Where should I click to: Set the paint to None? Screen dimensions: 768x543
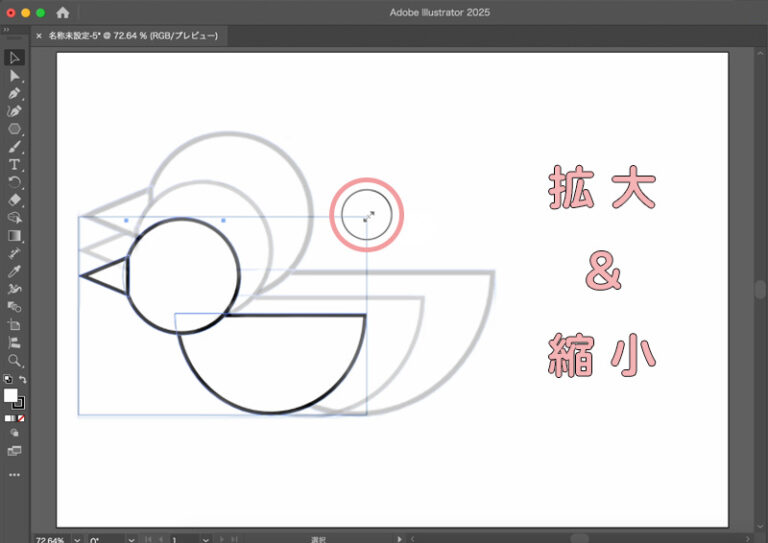22,418
